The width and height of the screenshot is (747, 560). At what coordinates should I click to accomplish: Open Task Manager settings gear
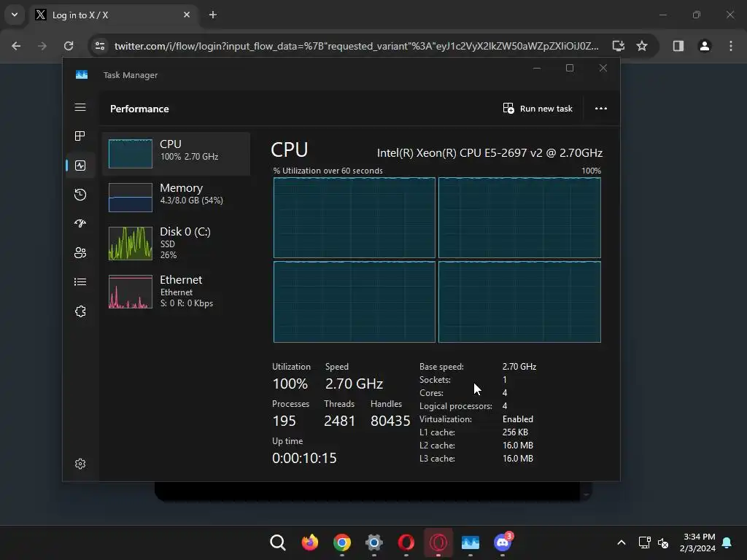click(x=80, y=463)
